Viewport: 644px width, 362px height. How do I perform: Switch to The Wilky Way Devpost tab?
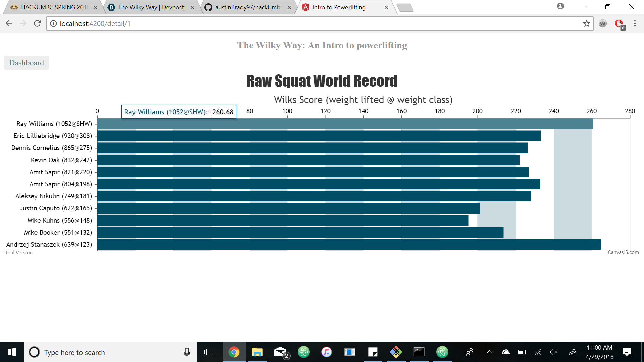coord(151,7)
